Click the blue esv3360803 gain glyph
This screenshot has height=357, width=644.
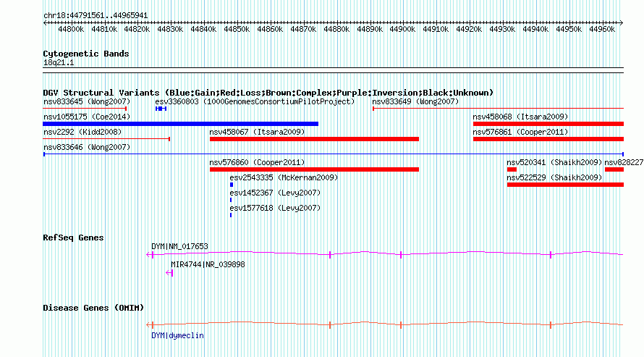pyautogui.click(x=161, y=109)
